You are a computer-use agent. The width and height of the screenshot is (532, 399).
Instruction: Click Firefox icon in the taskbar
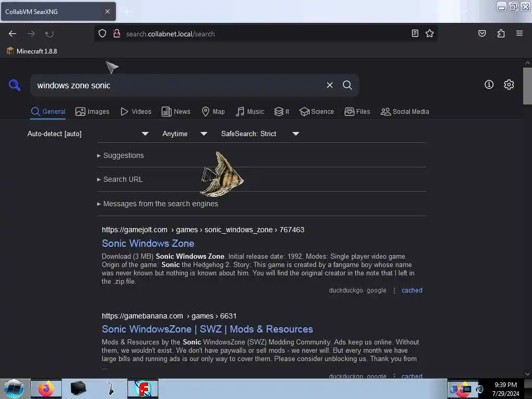point(46,389)
